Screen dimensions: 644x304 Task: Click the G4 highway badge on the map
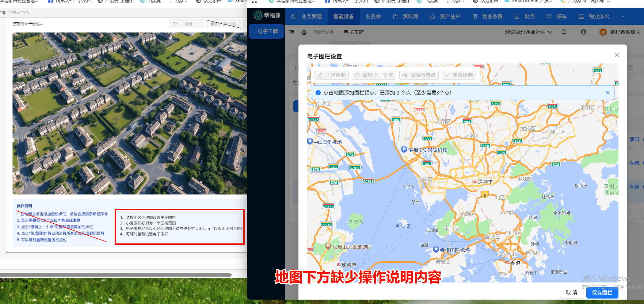click(x=427, y=164)
